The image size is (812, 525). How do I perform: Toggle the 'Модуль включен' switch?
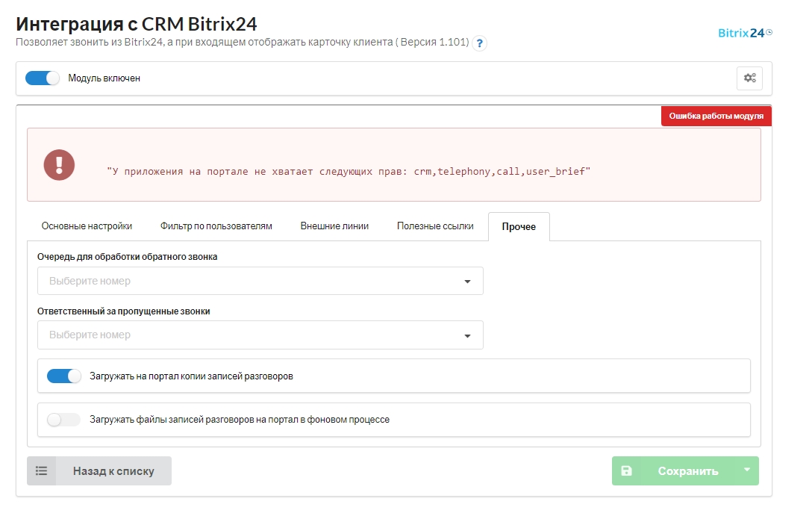point(42,78)
